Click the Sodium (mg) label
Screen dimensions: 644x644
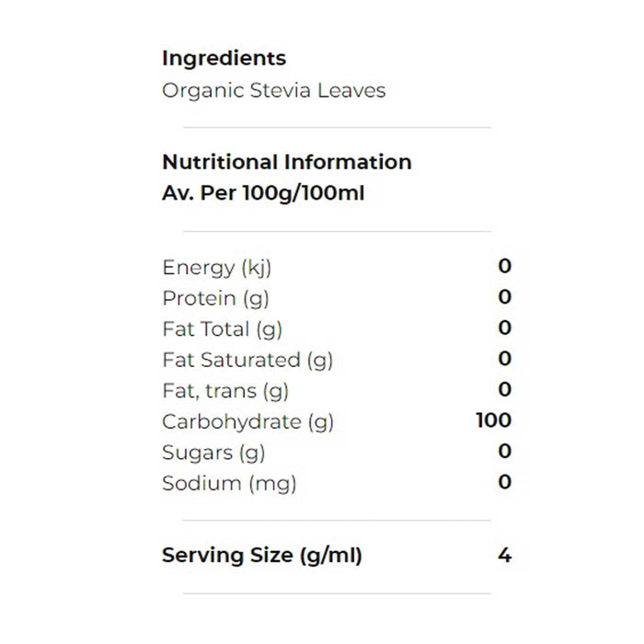click(229, 482)
